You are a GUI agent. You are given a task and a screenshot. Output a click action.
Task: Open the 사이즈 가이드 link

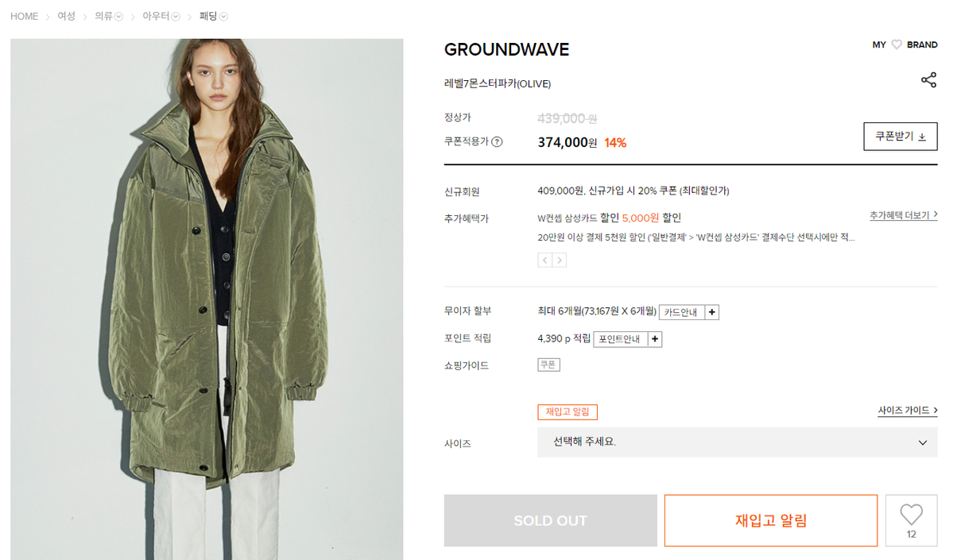click(908, 411)
